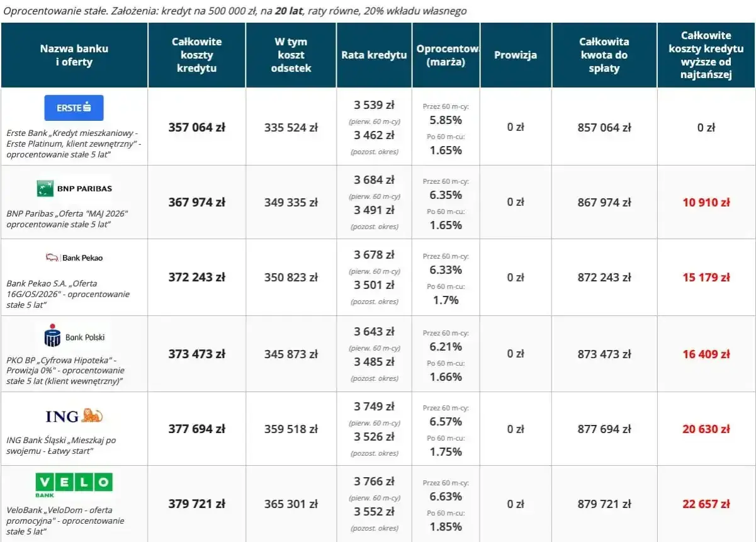Click the Bank Pekao 16G/OS/2026 offer description
The height and width of the screenshot is (542, 756).
pyautogui.click(x=68, y=294)
